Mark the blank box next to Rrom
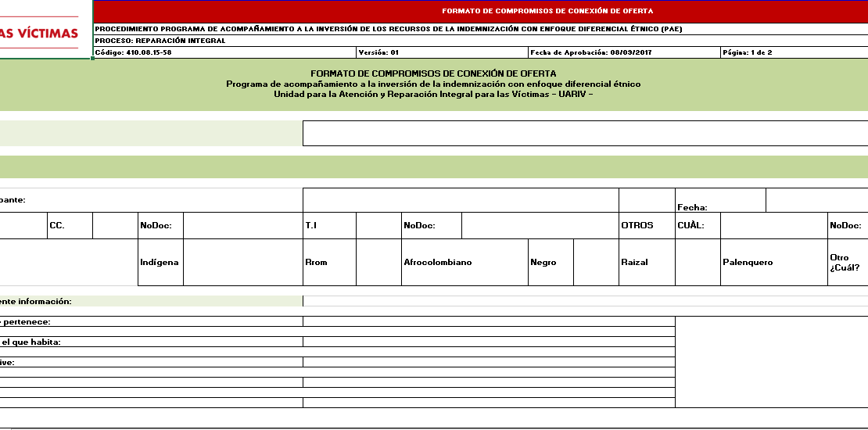The width and height of the screenshot is (868, 430). 378,263
